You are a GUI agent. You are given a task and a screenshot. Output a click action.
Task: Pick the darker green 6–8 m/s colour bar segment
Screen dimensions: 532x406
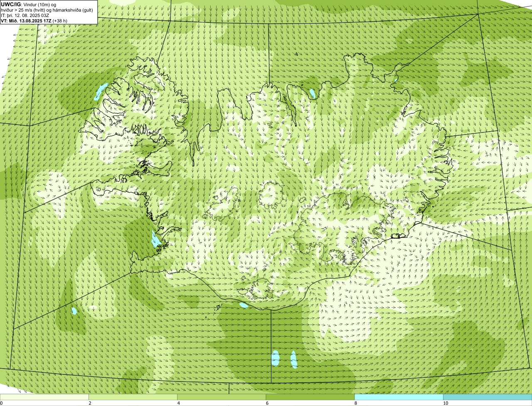tap(310, 397)
